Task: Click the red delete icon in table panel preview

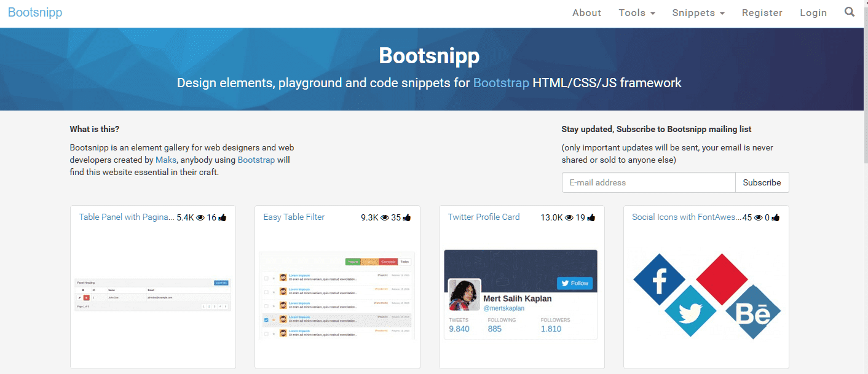Action: (x=87, y=297)
